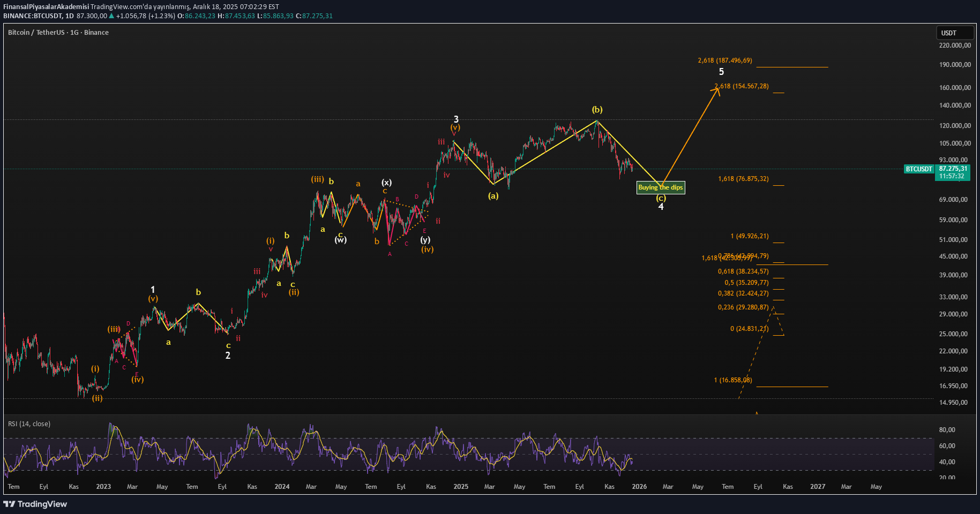Click 2024 on the time axis
This screenshot has height=514, width=980.
point(282,487)
